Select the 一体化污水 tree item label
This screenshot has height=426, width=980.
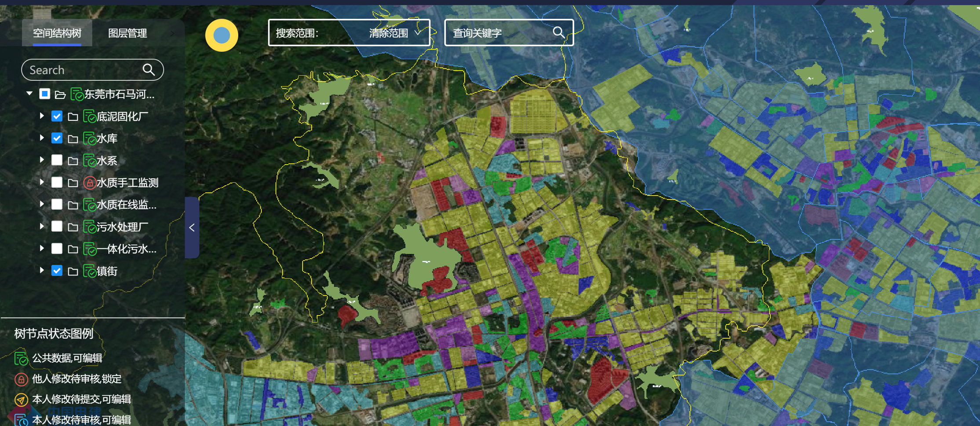tap(127, 249)
